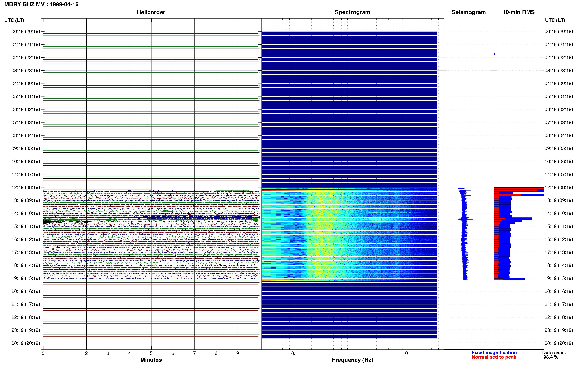This screenshot has height=368, width=588.
Task: Click the left 05:19 (01:19) time label
Action: pos(26,96)
